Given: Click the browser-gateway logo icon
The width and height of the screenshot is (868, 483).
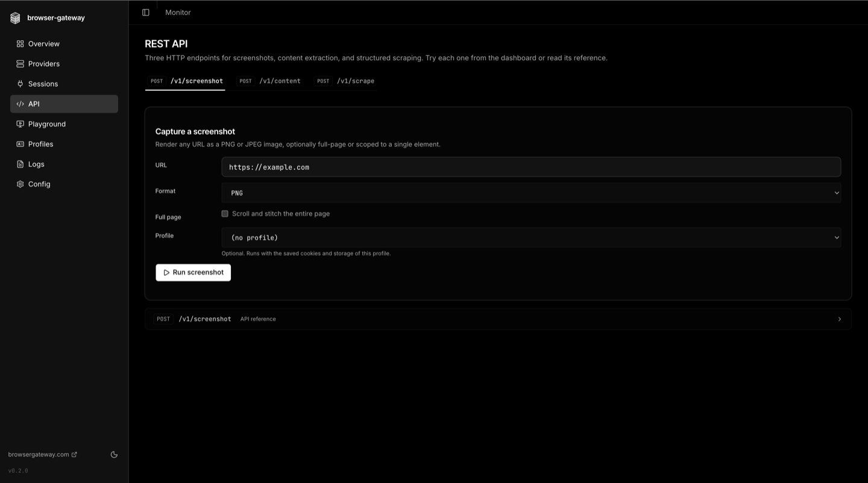Looking at the screenshot, I should [x=15, y=18].
